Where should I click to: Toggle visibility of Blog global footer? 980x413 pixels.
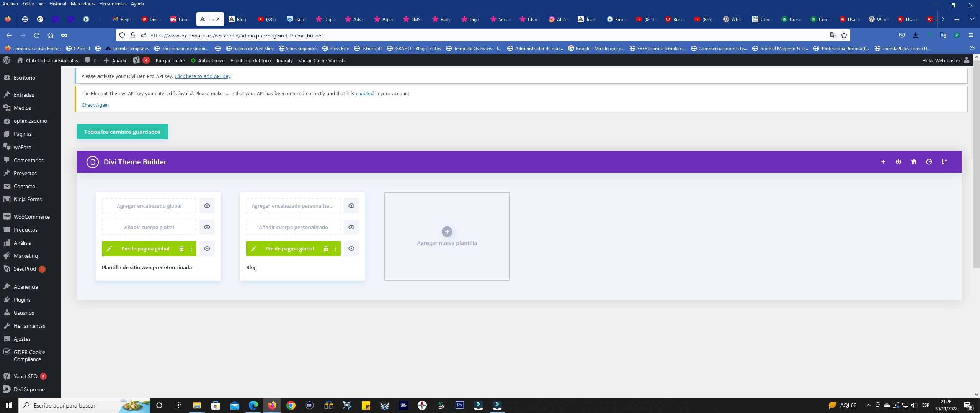coord(351,249)
